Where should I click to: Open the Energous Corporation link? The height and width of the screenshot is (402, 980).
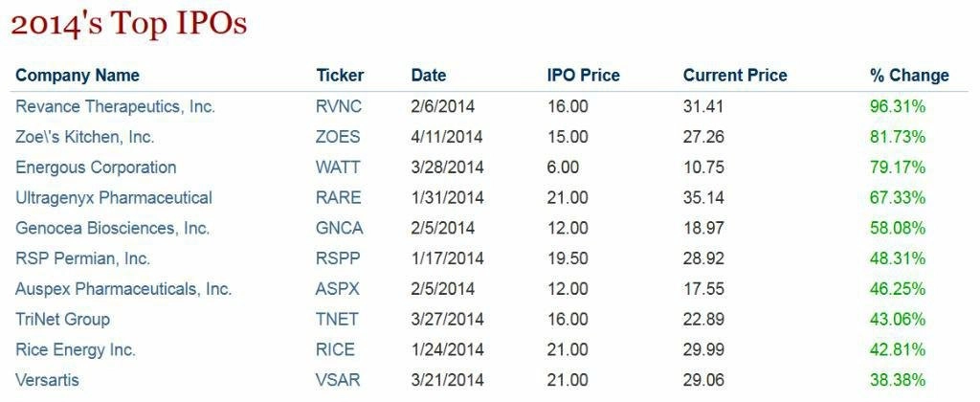point(96,167)
